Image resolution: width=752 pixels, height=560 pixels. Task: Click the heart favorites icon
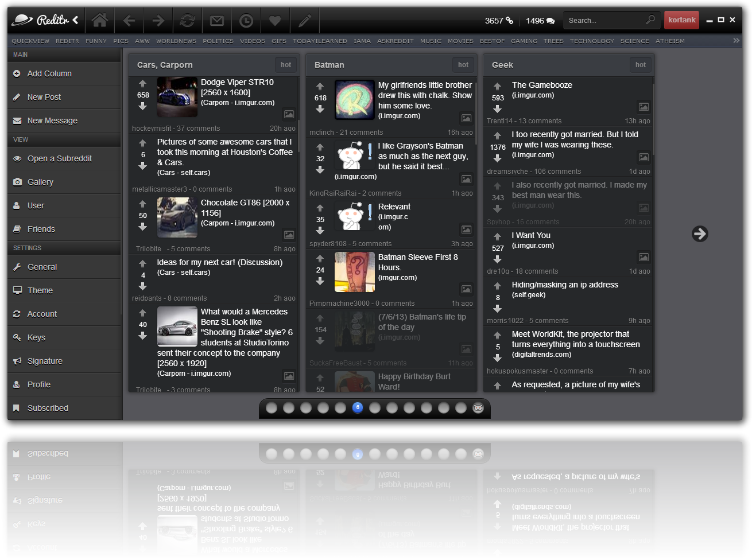pyautogui.click(x=275, y=21)
